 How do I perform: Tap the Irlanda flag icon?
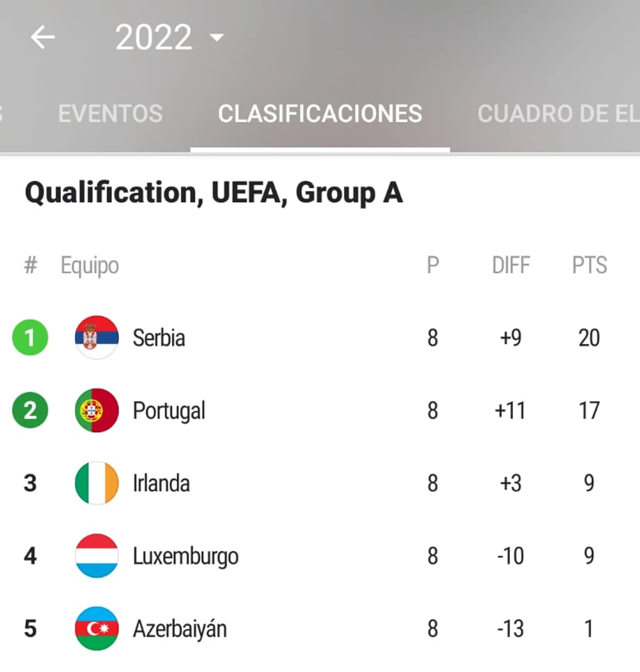click(96, 483)
